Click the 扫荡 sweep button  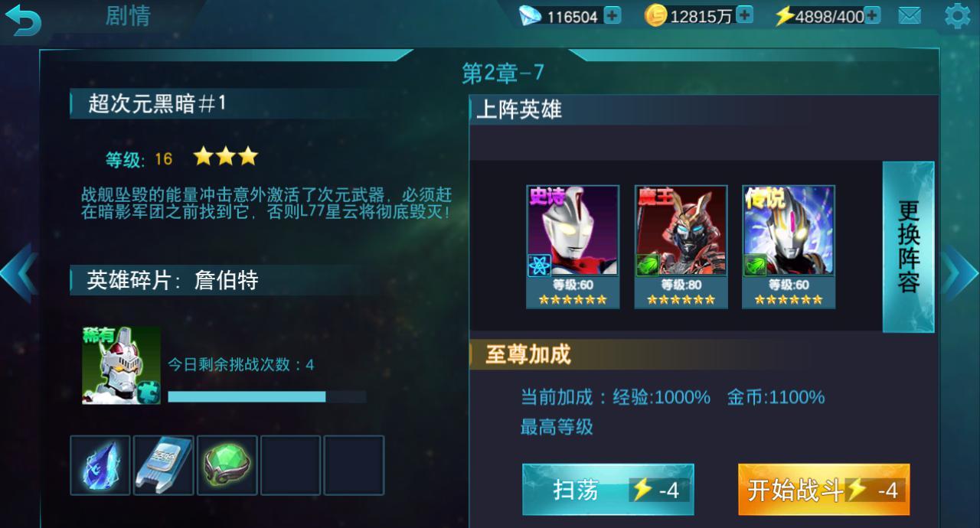coord(608,490)
